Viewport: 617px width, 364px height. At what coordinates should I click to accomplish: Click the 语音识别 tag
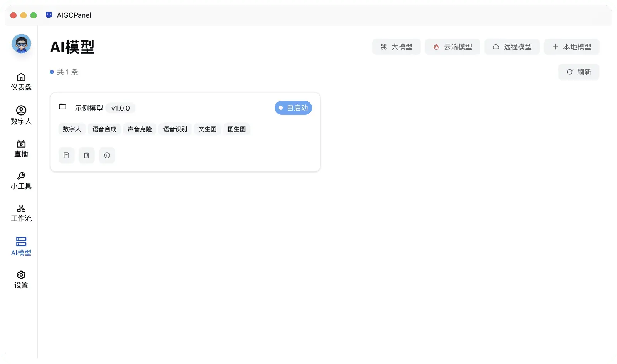click(175, 129)
